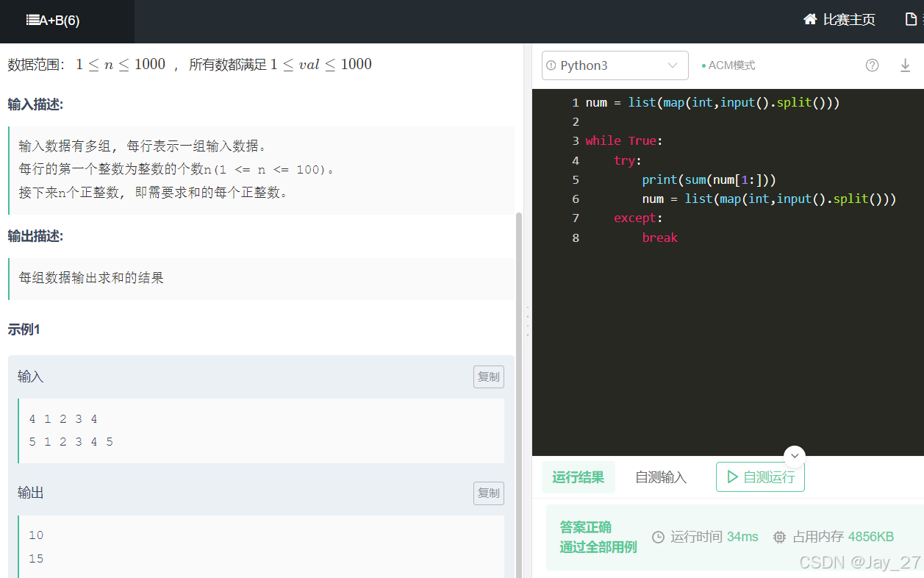
Task: Click the 'try:' code line
Action: coord(628,160)
